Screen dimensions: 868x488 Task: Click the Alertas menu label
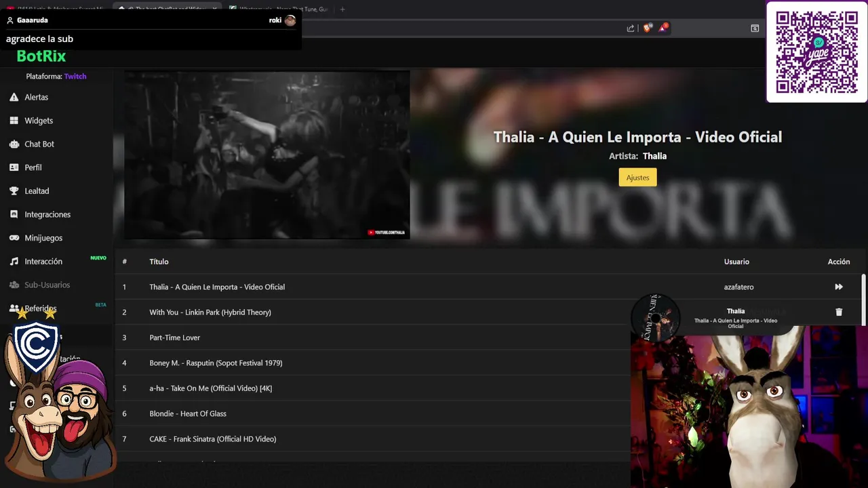tap(37, 98)
